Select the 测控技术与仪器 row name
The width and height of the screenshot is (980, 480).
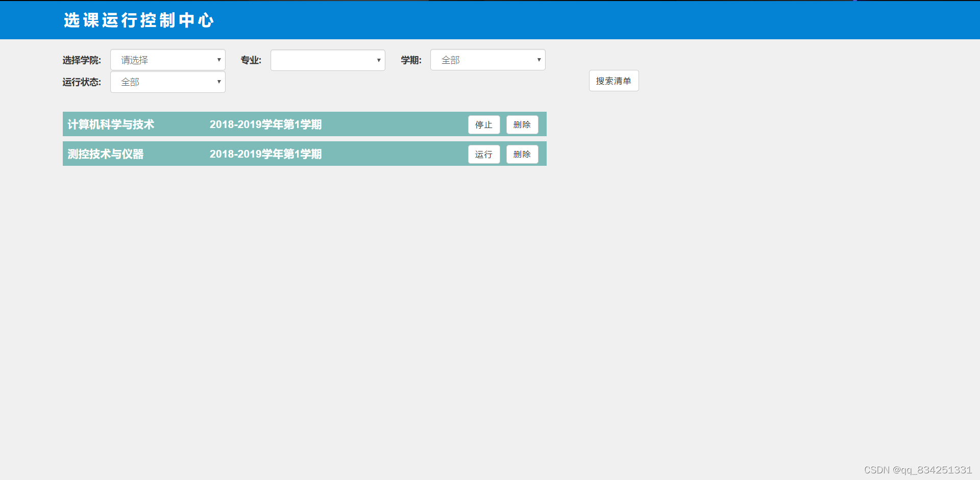[106, 154]
